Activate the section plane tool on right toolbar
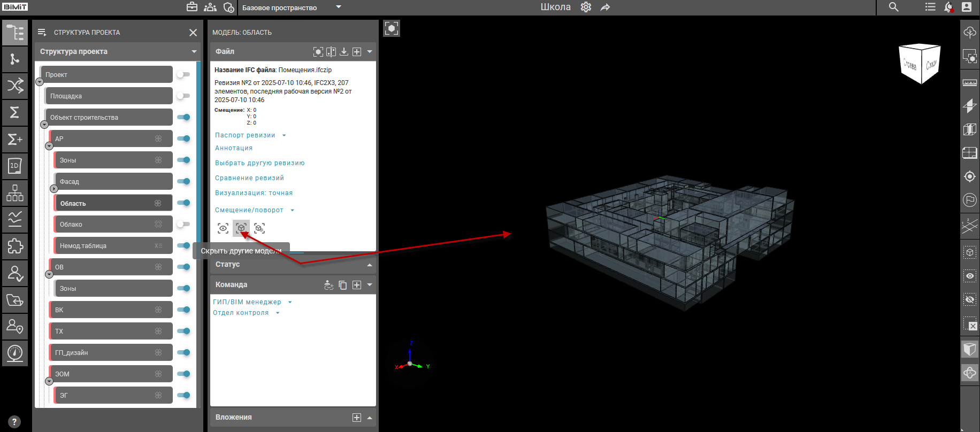 coord(970,106)
